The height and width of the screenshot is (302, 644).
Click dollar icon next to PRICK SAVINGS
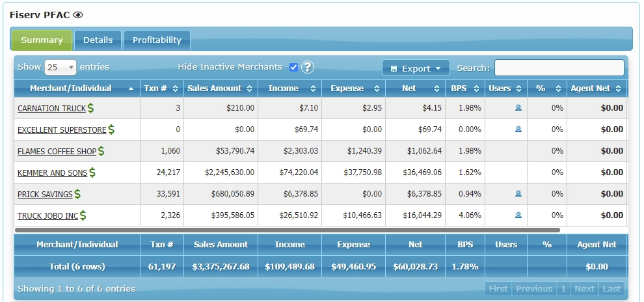(x=77, y=193)
